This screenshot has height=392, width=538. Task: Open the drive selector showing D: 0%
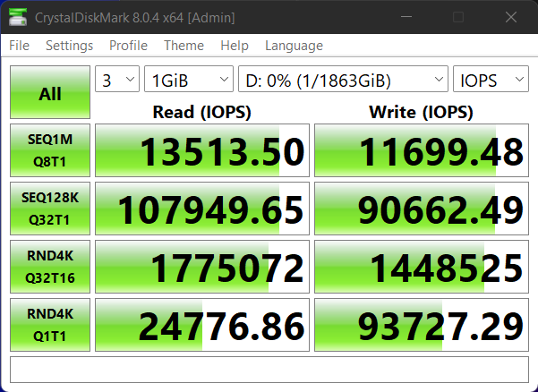pyautogui.click(x=343, y=81)
